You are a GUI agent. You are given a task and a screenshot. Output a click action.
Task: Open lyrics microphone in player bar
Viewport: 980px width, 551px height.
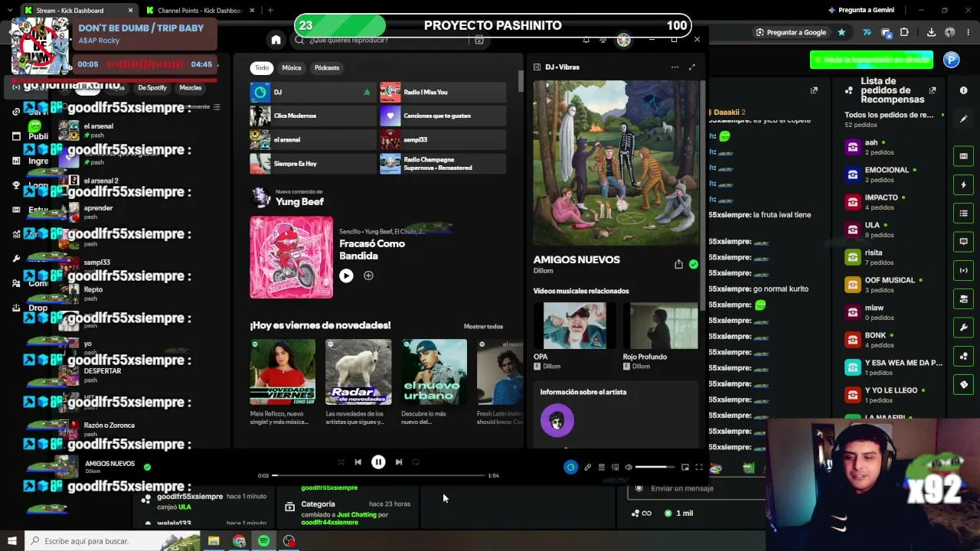tap(587, 467)
